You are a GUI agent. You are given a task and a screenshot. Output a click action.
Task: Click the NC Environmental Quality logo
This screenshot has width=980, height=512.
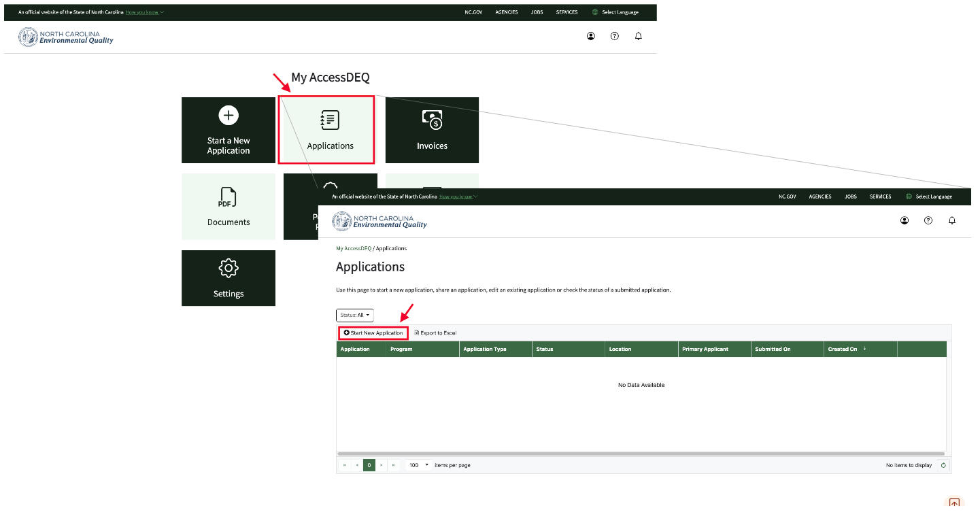pos(65,37)
